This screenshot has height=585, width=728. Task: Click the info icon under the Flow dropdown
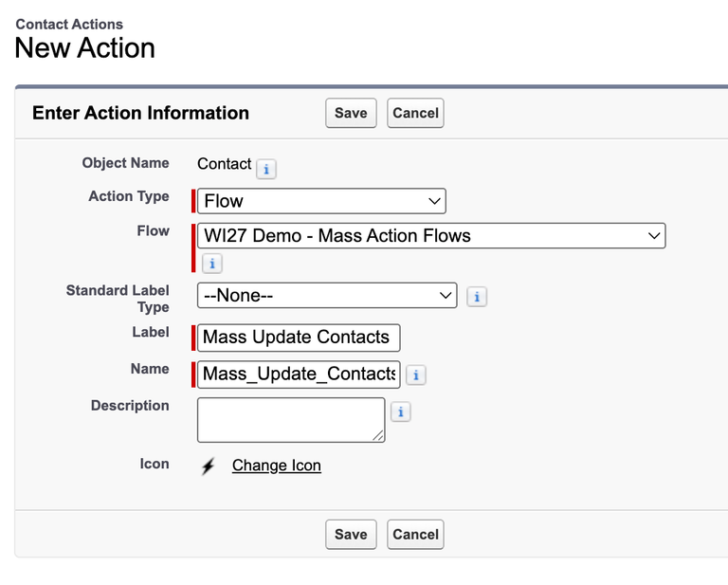[x=212, y=264]
